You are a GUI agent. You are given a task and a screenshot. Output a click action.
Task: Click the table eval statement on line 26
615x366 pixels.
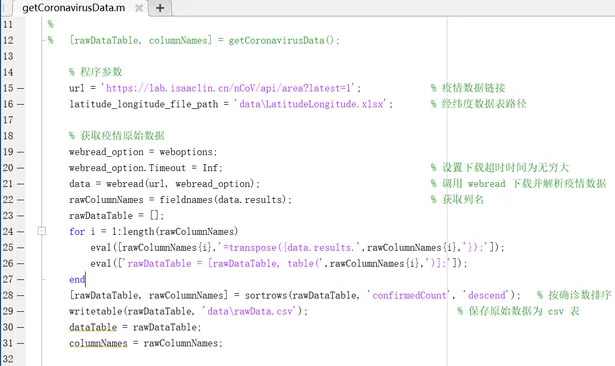279,263
